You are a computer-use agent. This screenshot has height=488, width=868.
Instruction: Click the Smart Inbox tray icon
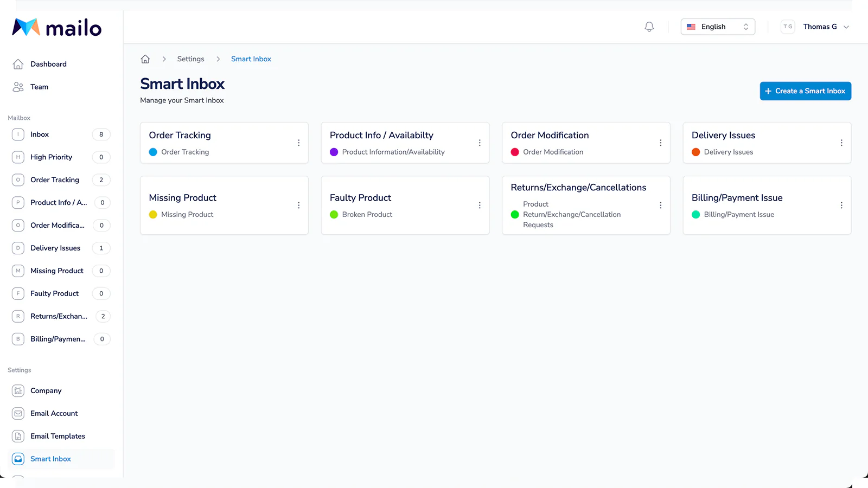pos(18,459)
